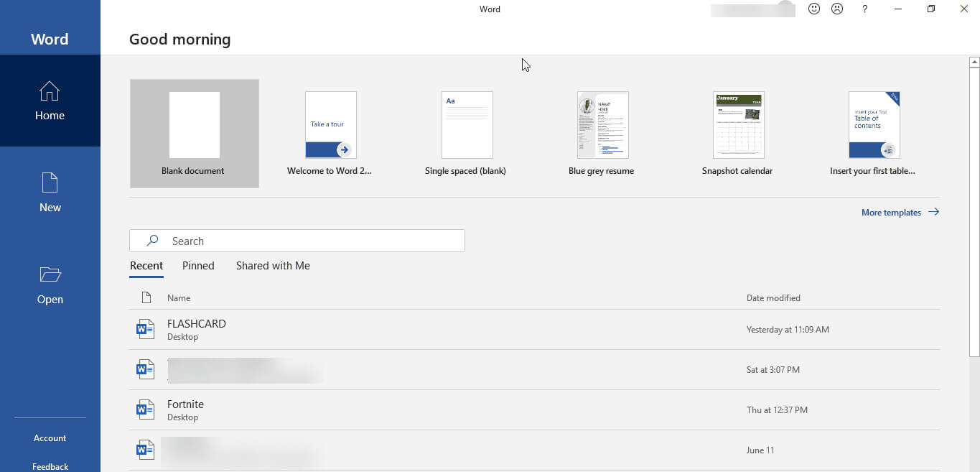Click the document icon in the Name column header
Screen dimensions: 980x472
coord(146,297)
